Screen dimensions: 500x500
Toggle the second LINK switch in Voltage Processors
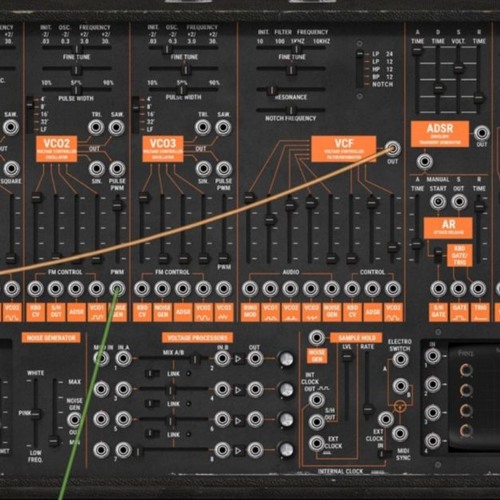tap(153, 404)
